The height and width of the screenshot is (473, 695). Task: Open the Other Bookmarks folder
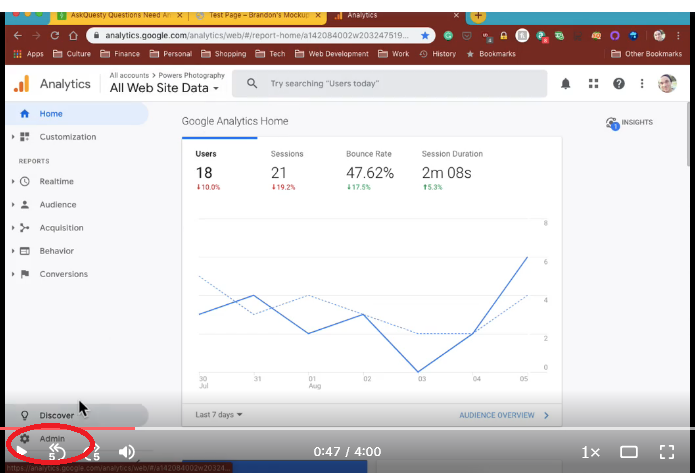coord(646,54)
